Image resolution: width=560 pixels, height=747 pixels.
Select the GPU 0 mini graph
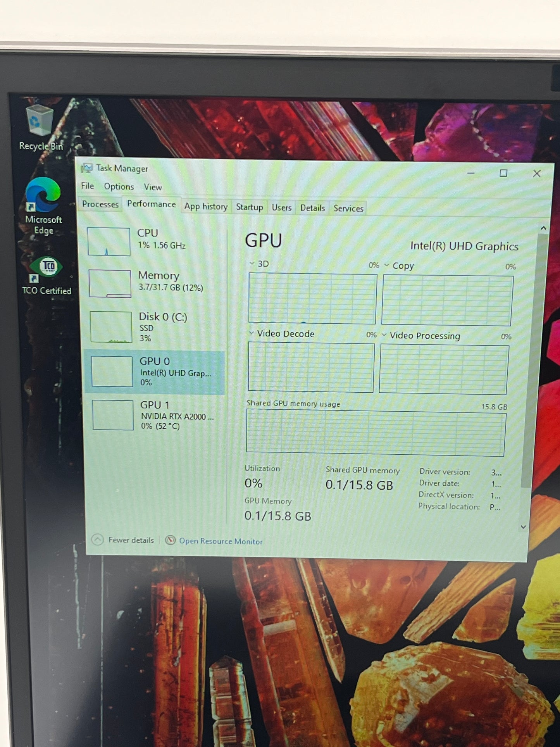pyautogui.click(x=112, y=371)
